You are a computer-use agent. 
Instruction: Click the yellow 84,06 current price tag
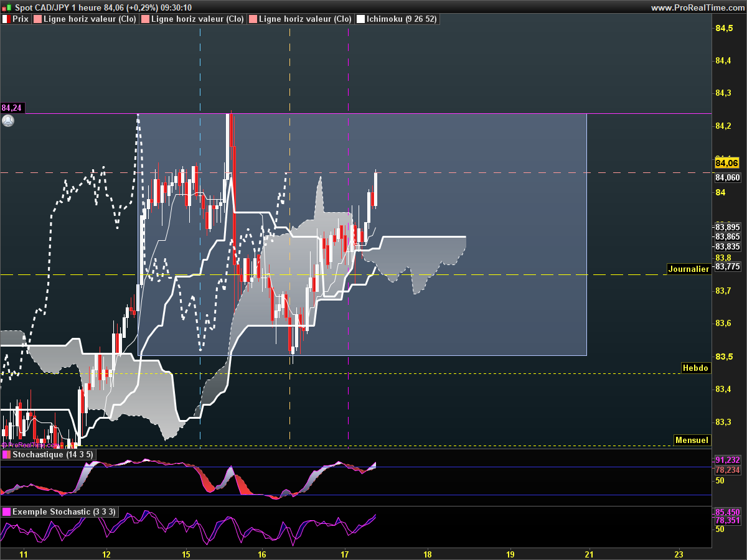coord(726,163)
